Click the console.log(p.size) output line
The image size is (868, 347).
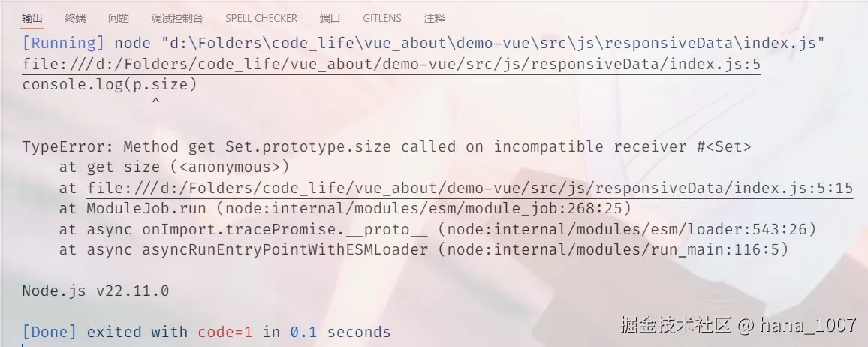tap(110, 85)
